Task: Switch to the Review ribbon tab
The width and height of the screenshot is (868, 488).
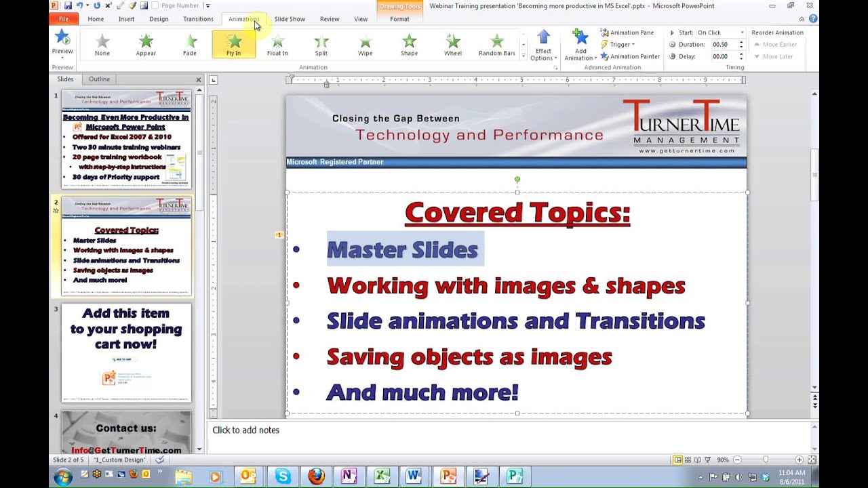Action: tap(330, 19)
